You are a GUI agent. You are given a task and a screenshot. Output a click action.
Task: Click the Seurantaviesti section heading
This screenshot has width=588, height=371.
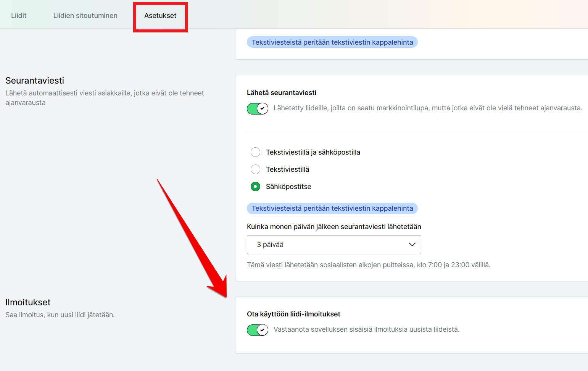[35, 81]
